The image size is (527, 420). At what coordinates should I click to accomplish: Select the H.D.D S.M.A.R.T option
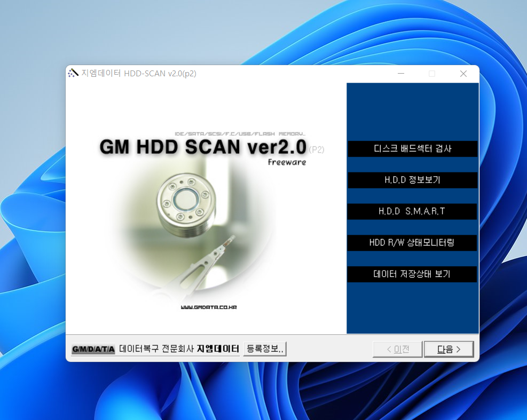point(412,211)
